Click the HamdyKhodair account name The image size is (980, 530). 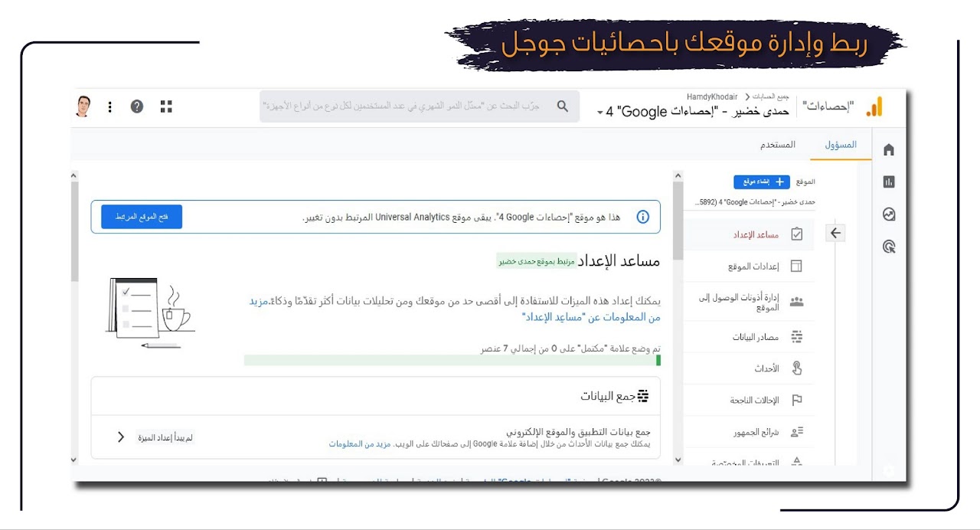pyautogui.click(x=713, y=97)
